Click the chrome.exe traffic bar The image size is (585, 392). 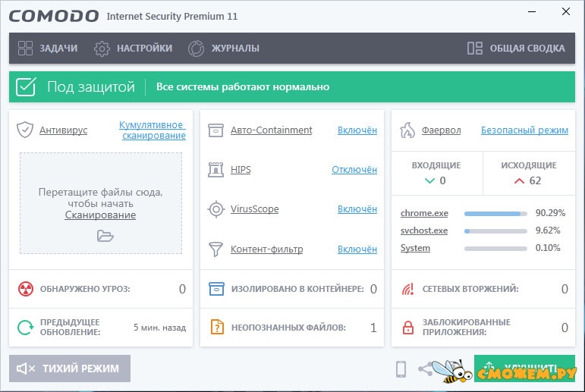pyautogui.click(x=495, y=214)
